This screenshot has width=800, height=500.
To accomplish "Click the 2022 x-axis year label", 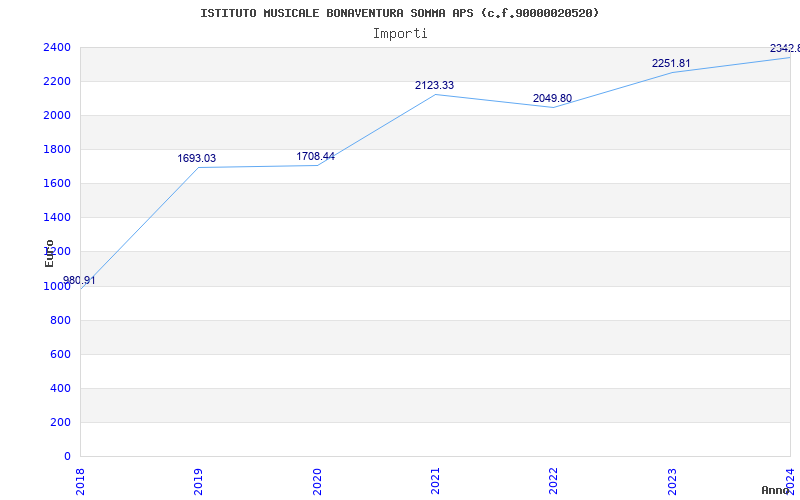I will click(x=554, y=481).
